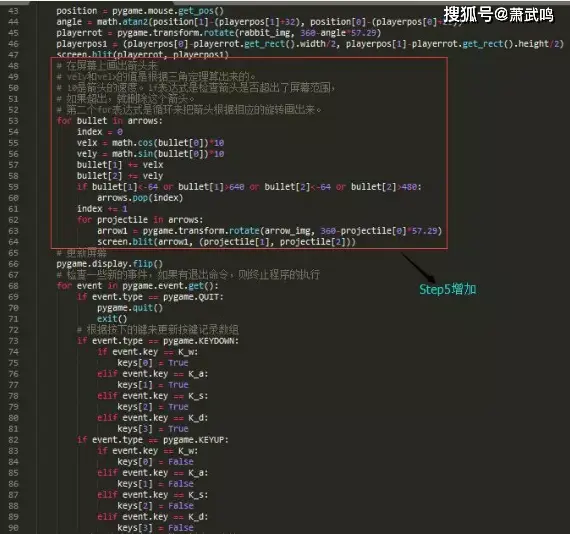Click gutter line number 59
Viewport: 570px width, 534px height.
tap(13, 187)
